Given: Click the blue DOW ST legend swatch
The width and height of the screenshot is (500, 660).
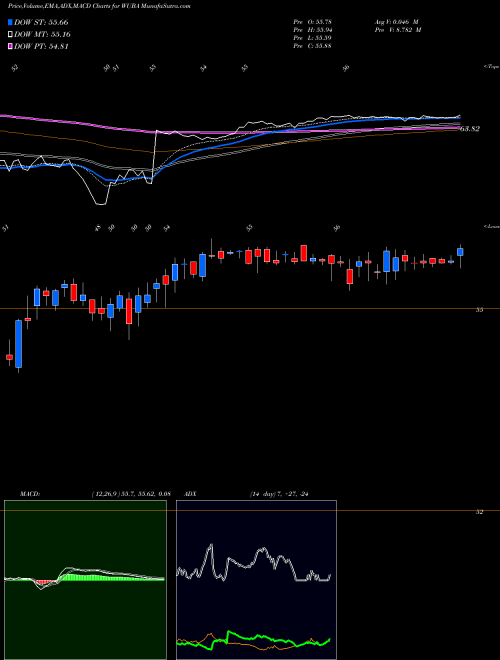Looking at the screenshot, I should click(10, 22).
